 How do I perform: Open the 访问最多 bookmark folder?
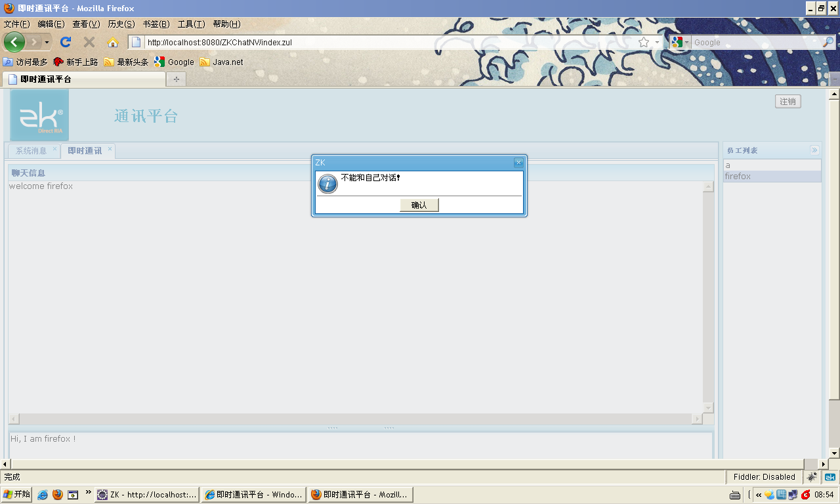25,62
